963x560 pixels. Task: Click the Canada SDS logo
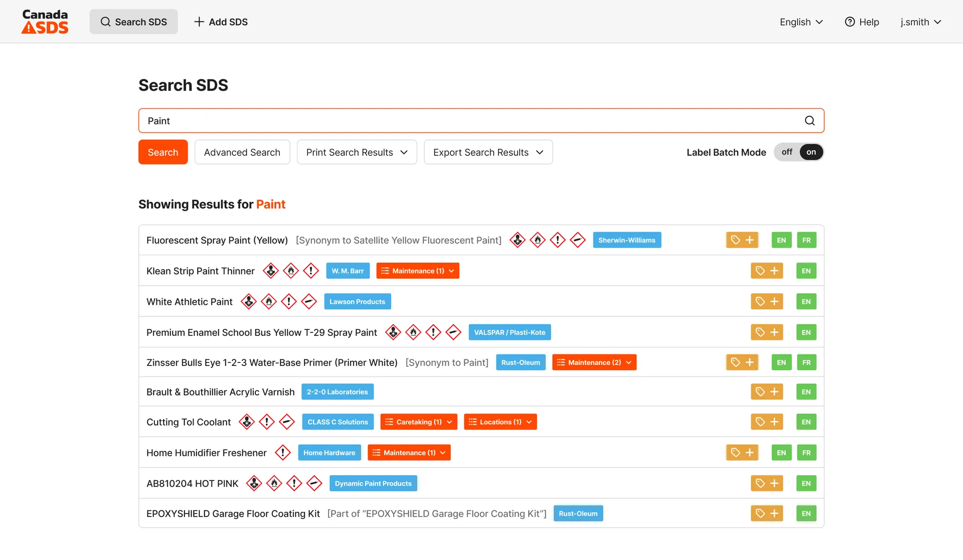click(x=45, y=22)
